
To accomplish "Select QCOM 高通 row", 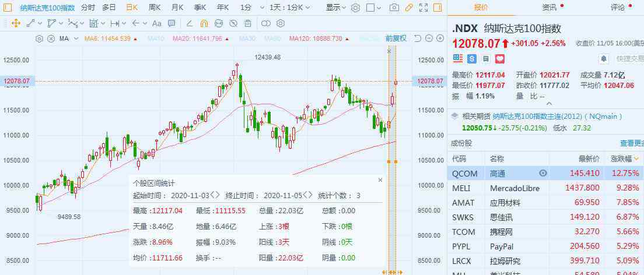I will [x=545, y=173].
